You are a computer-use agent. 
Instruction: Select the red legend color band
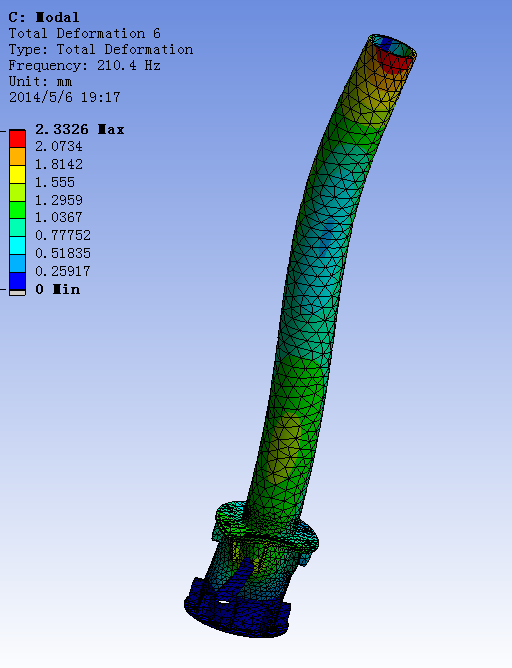(x=17, y=139)
